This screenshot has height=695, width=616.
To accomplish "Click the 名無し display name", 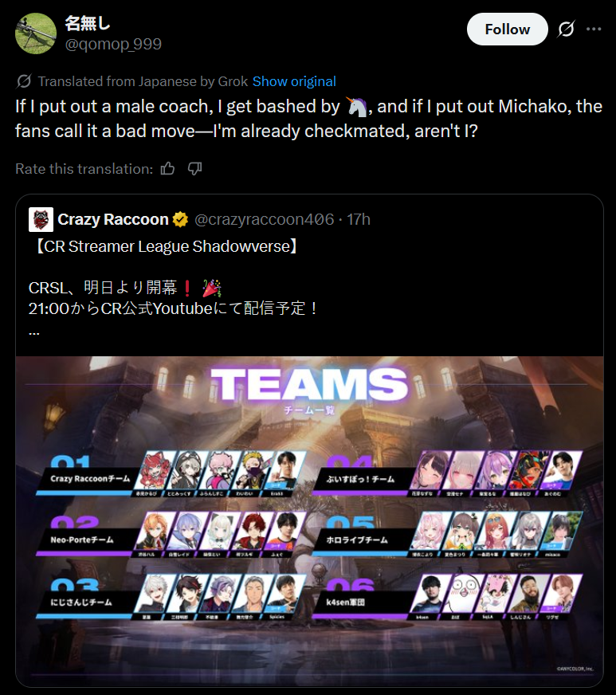I will 88,23.
